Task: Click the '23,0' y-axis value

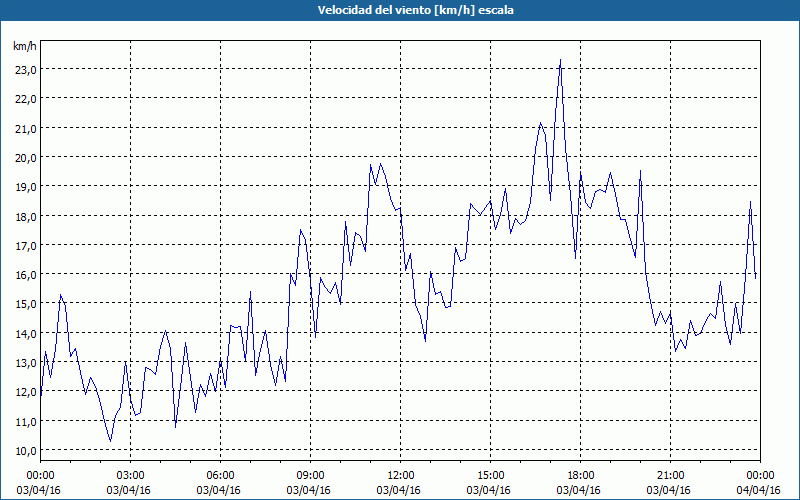Action: [26, 70]
